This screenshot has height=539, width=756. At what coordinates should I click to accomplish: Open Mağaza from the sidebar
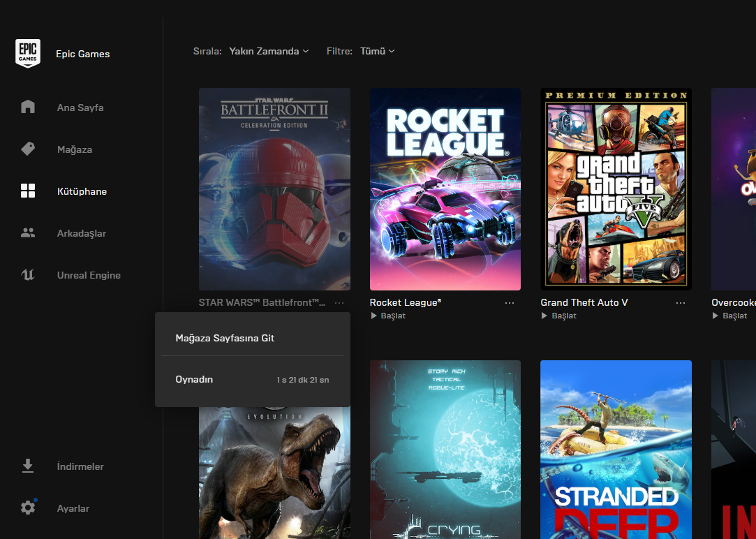click(x=75, y=149)
